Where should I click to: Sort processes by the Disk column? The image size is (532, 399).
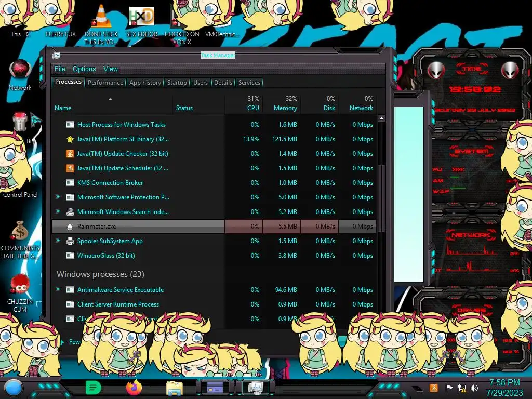(320, 104)
